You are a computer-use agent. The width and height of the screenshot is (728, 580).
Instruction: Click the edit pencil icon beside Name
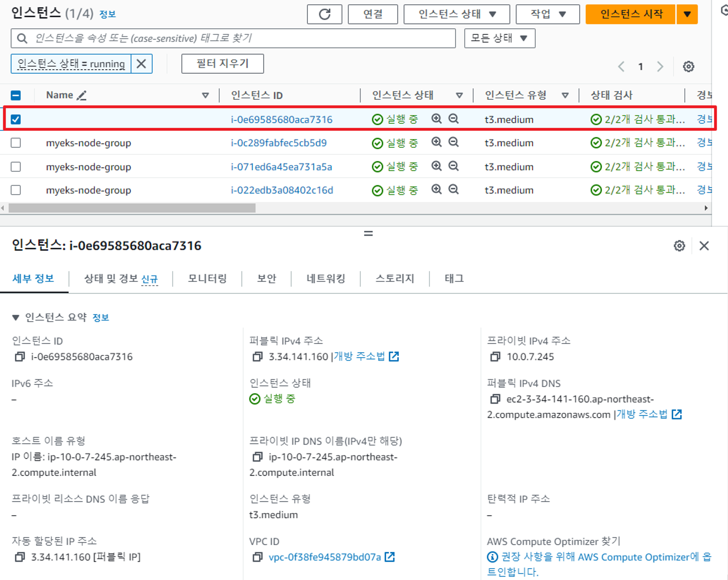(82, 95)
